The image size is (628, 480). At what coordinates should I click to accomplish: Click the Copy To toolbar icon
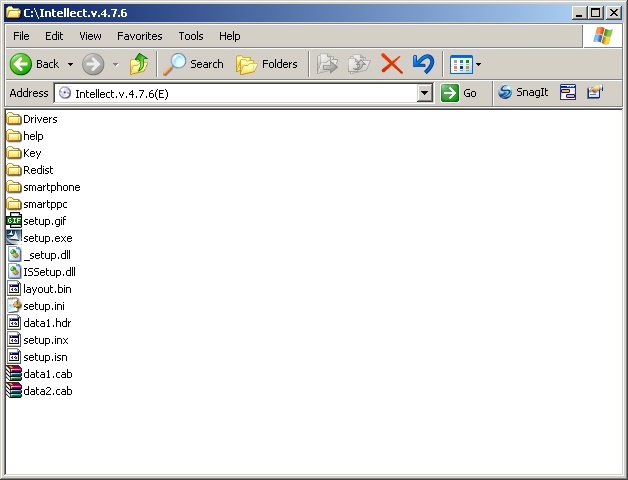[359, 64]
